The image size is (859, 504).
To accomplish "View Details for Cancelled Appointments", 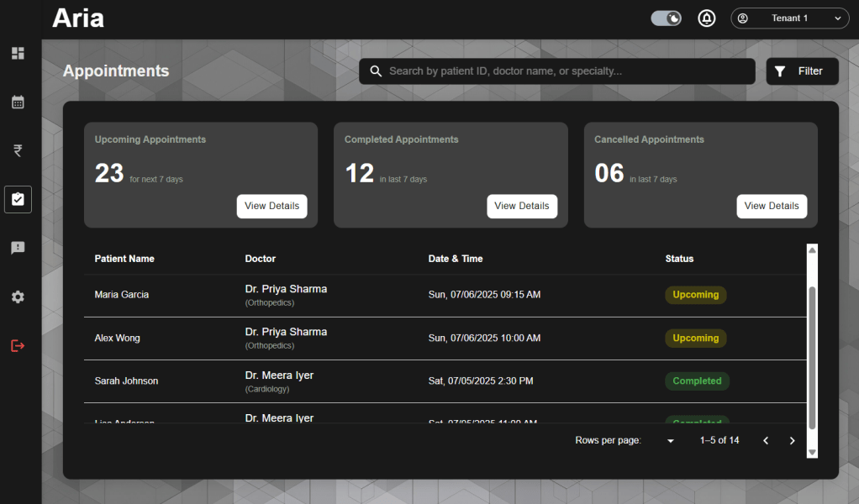I will (772, 207).
